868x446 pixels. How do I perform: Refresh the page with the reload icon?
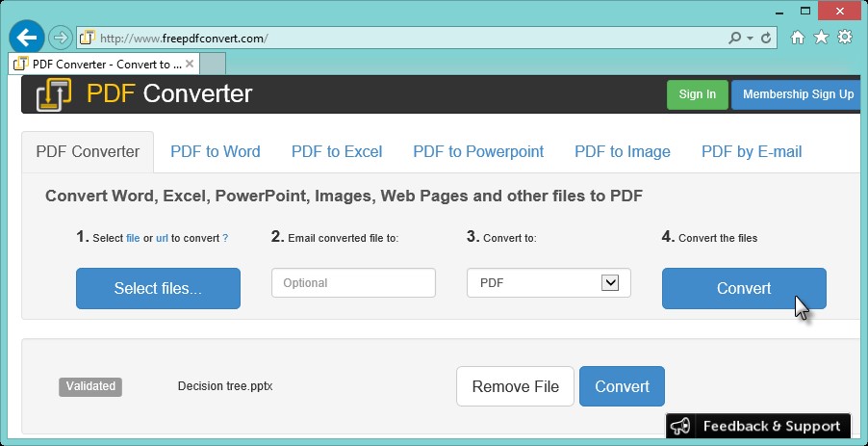(766, 39)
